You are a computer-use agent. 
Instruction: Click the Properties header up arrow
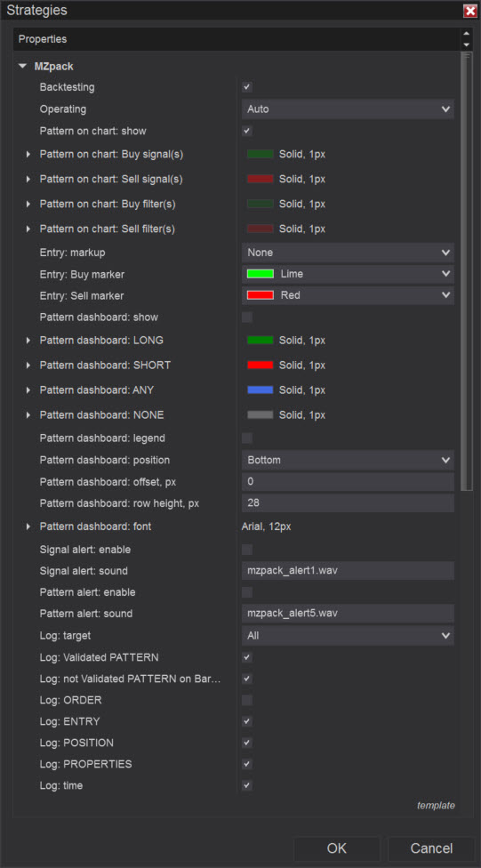(x=467, y=34)
